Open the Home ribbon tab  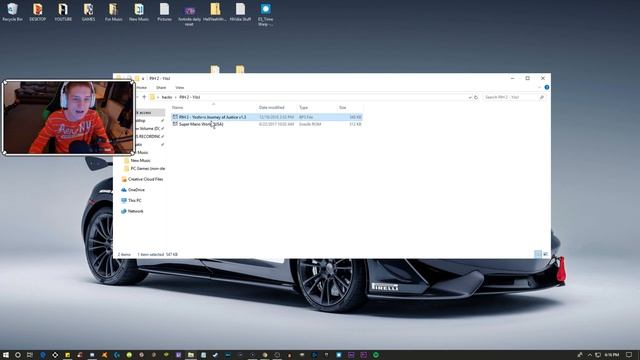tap(142, 87)
